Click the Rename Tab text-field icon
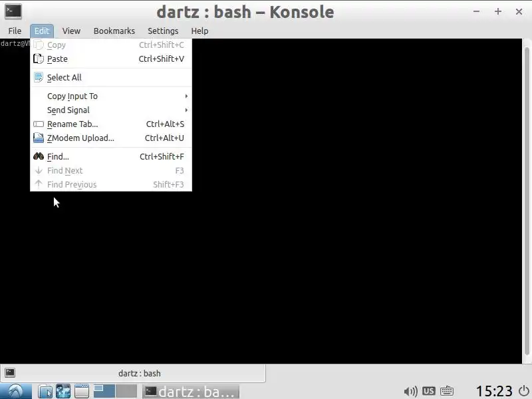 (39, 124)
